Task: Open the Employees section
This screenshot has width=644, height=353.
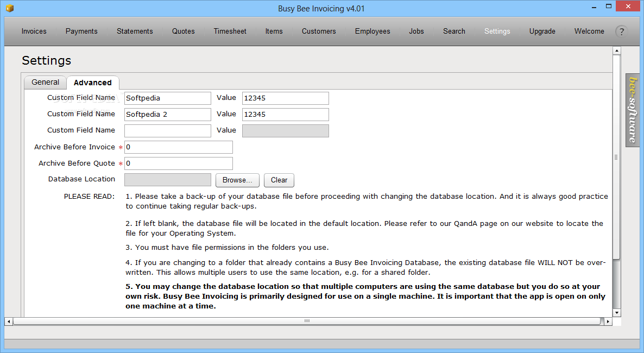Action: coord(372,31)
